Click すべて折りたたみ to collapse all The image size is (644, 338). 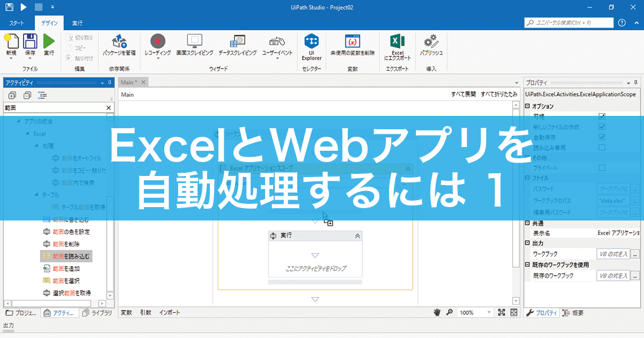499,94
